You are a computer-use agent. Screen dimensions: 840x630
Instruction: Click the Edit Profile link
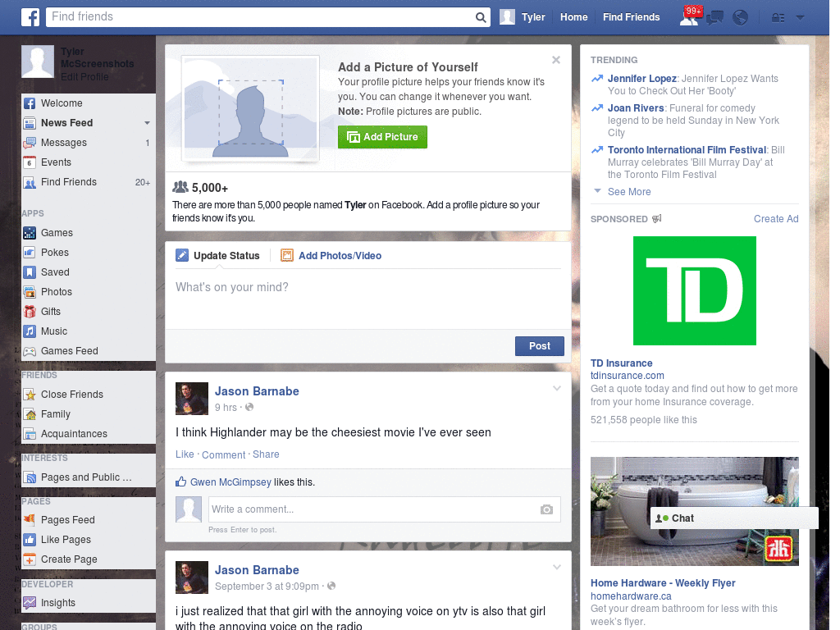pos(84,77)
